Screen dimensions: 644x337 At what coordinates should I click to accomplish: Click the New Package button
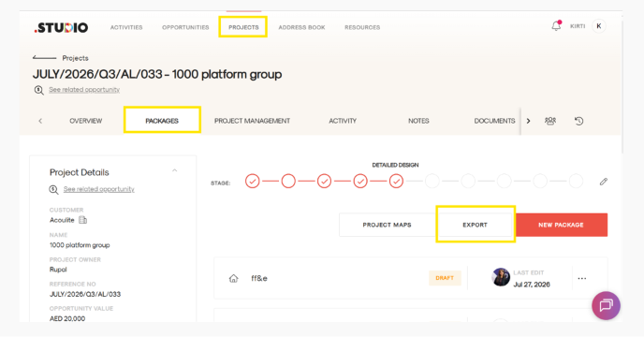coord(561,225)
